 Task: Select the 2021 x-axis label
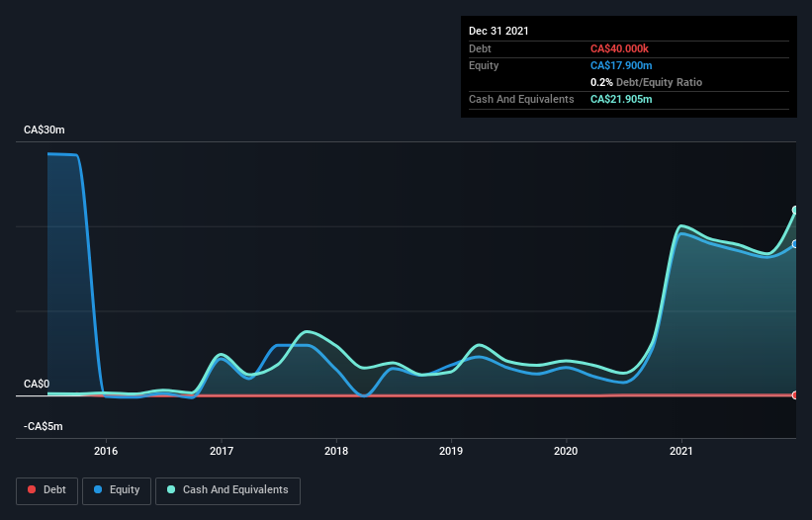(681, 451)
